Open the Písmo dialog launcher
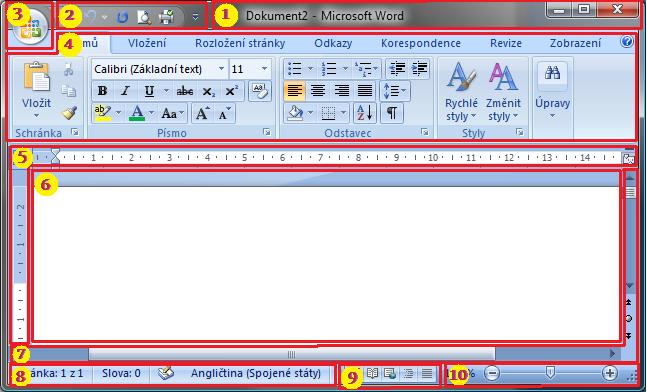The width and height of the screenshot is (647, 392). click(267, 132)
